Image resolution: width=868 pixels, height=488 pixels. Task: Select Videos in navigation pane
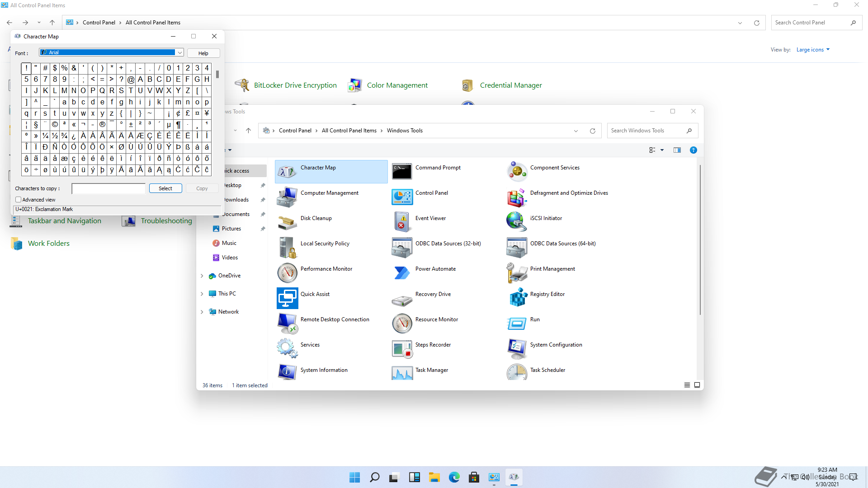[230, 258]
